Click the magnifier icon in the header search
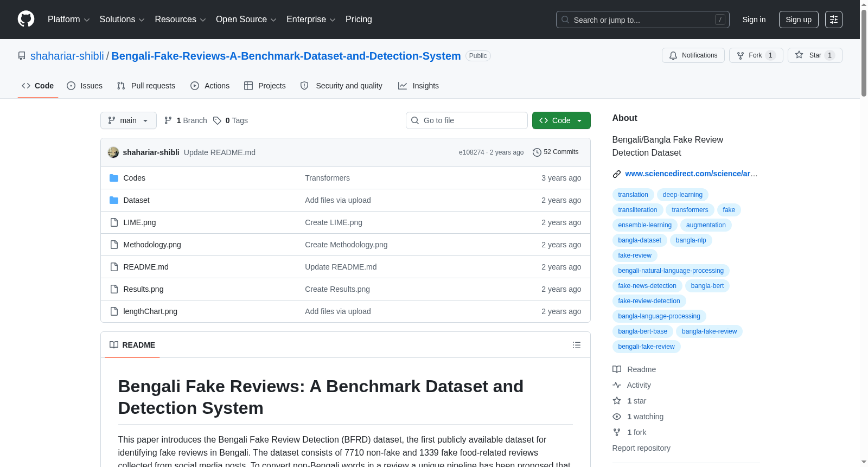The height and width of the screenshot is (467, 868). click(x=565, y=20)
